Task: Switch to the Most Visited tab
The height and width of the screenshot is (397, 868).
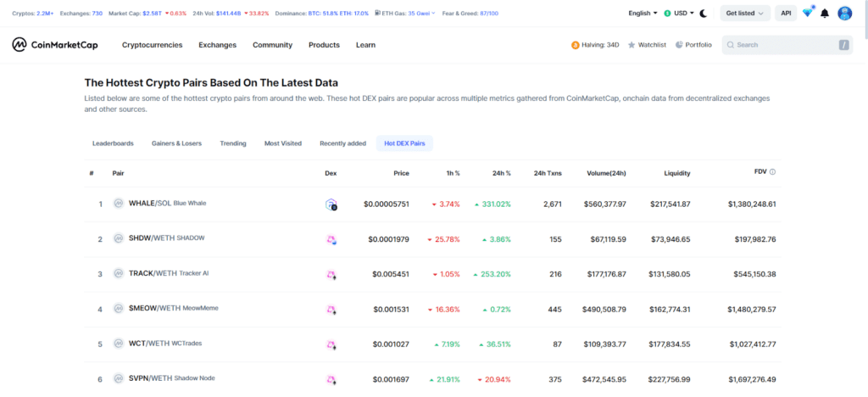Action: [283, 143]
